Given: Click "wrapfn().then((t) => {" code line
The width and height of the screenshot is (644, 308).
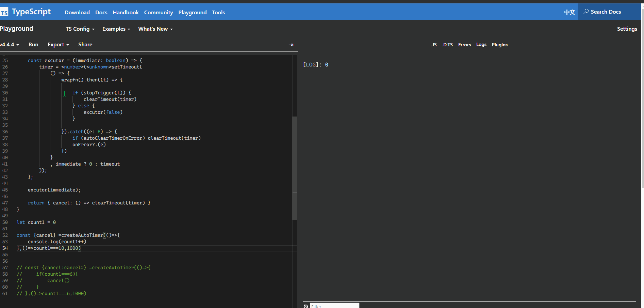Looking at the screenshot, I should [x=92, y=80].
